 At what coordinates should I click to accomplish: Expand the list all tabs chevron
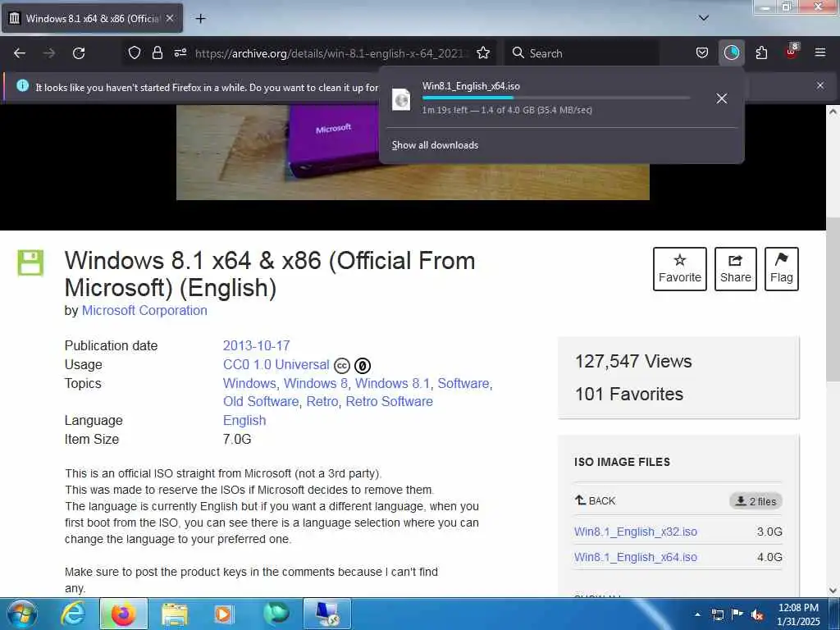point(704,18)
